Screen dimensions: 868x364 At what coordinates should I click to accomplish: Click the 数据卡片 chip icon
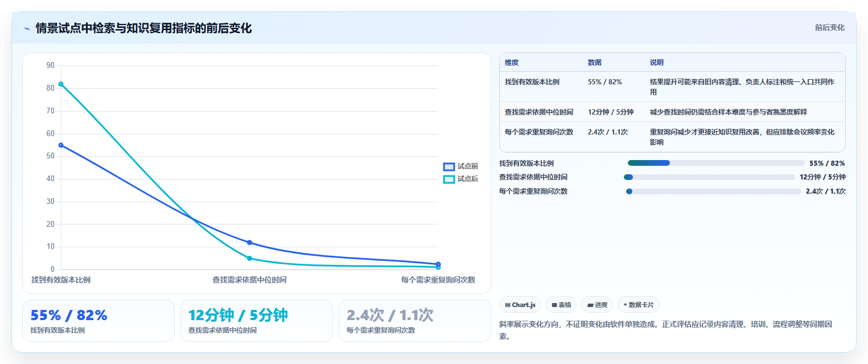[625, 305]
